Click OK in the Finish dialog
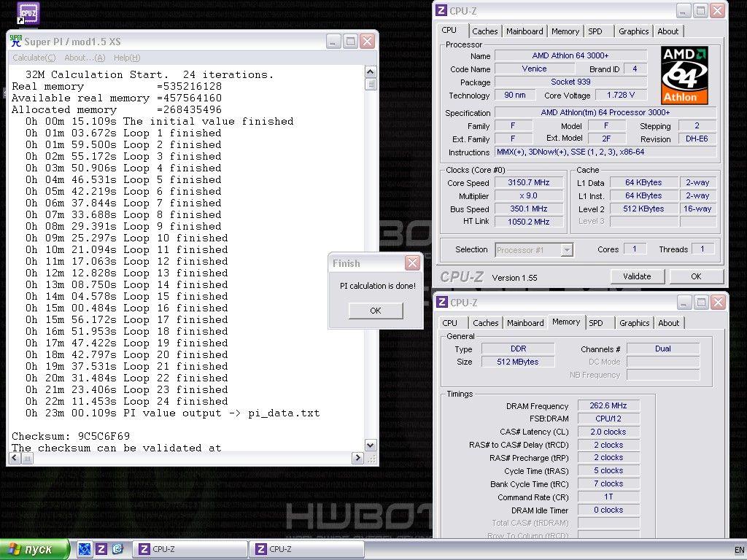747x560 pixels. pyautogui.click(x=376, y=311)
